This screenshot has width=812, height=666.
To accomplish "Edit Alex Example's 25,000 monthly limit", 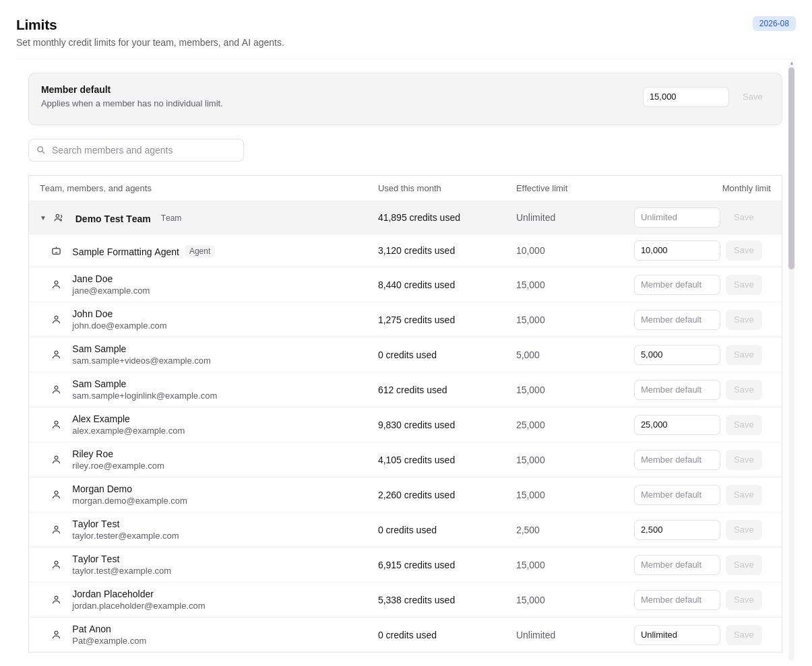I will tap(677, 425).
